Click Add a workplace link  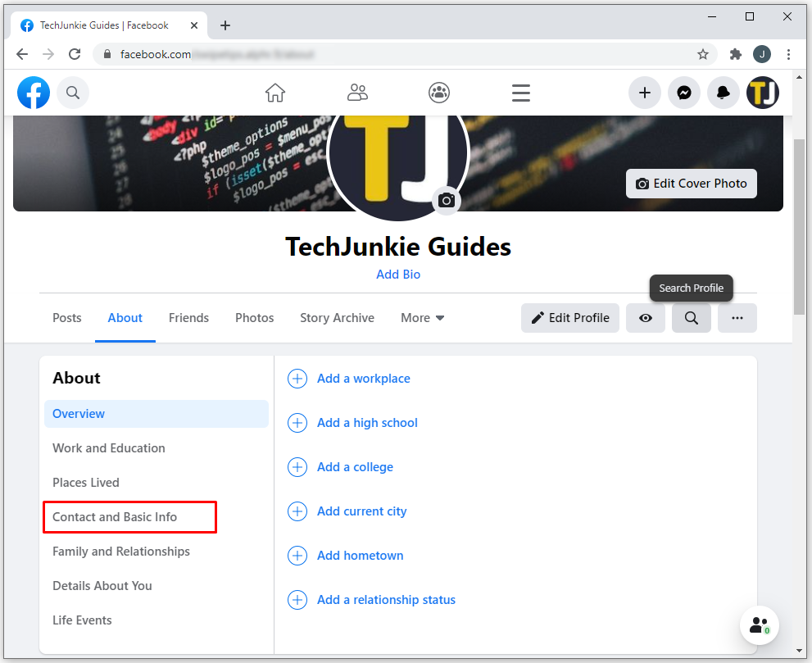click(363, 379)
